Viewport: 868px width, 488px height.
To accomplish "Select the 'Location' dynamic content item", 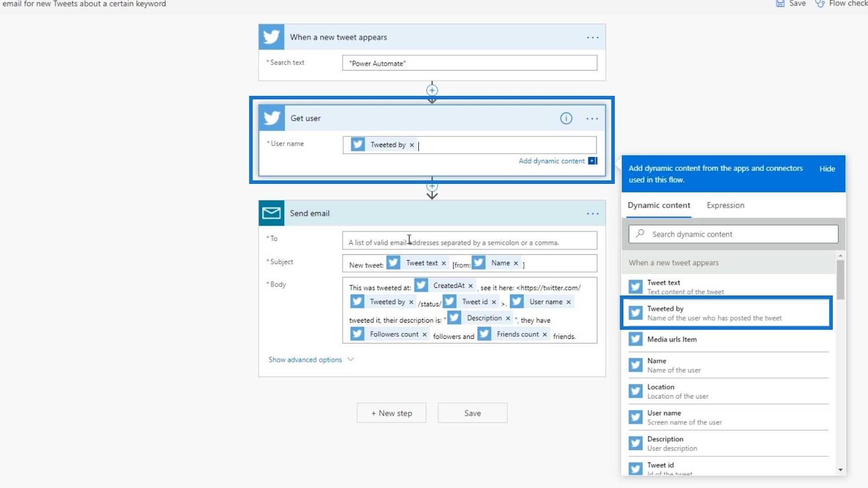I will [x=729, y=391].
